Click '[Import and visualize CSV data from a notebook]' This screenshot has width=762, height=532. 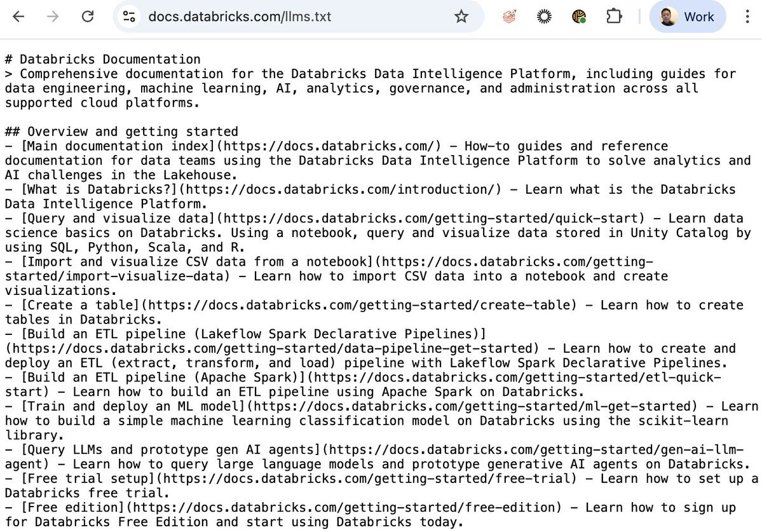click(x=197, y=262)
